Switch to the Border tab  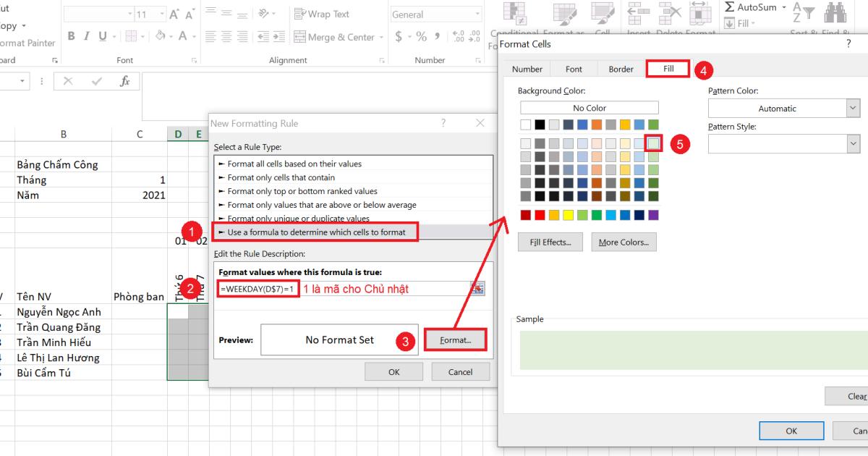click(620, 69)
